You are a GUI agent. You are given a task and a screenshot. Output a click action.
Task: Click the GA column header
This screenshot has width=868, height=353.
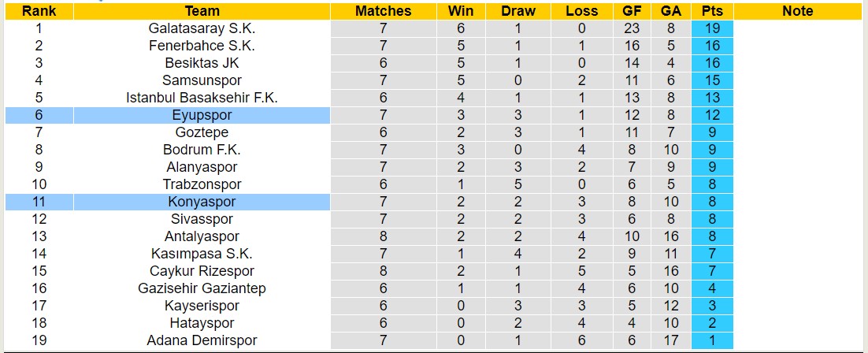pyautogui.click(x=672, y=11)
